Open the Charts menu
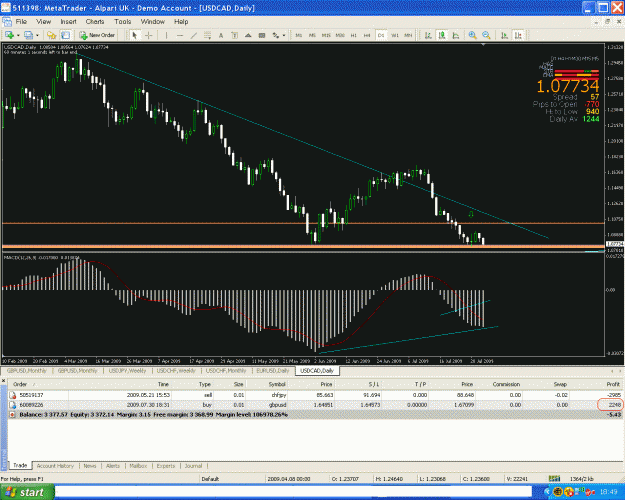 pyautogui.click(x=95, y=22)
